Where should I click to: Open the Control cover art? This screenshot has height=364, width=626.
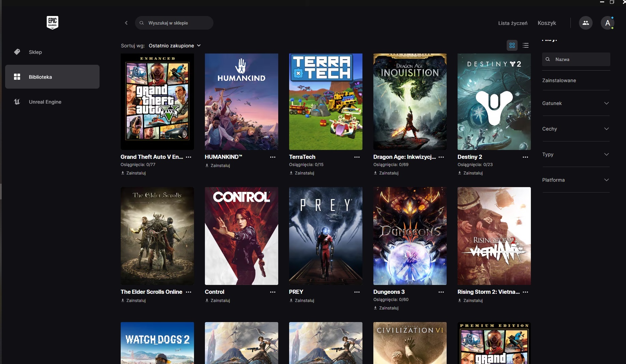pyautogui.click(x=241, y=236)
